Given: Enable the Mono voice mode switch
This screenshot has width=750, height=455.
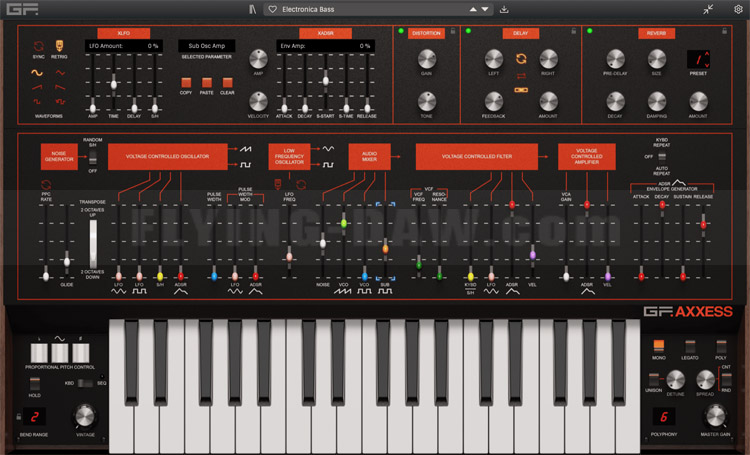Looking at the screenshot, I should coord(659,346).
